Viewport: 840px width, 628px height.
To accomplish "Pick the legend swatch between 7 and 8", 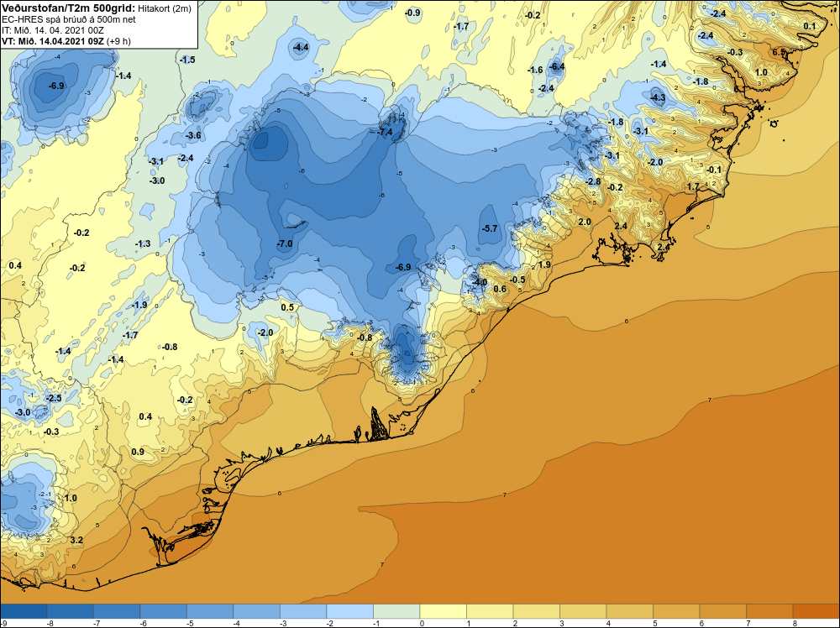I will point(769,611).
